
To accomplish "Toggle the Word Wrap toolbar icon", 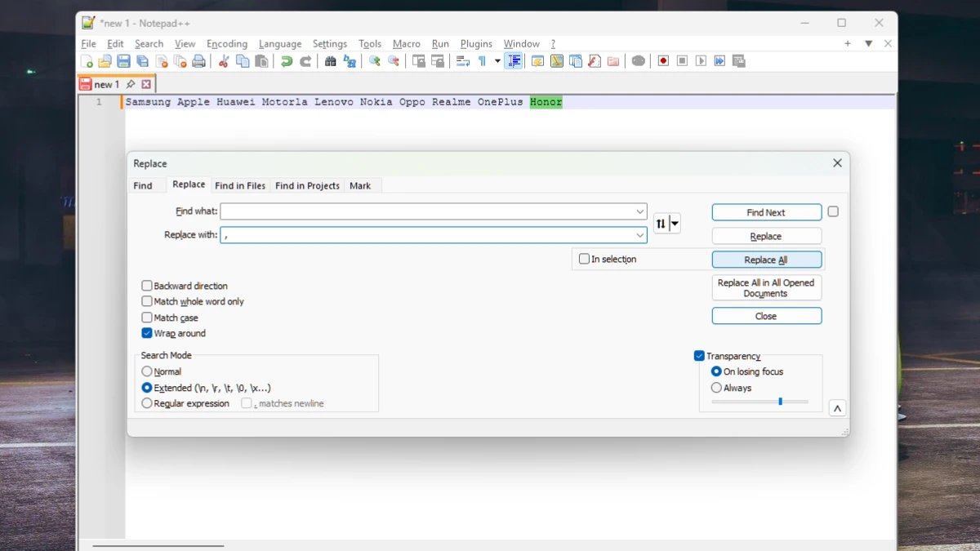I will (463, 61).
